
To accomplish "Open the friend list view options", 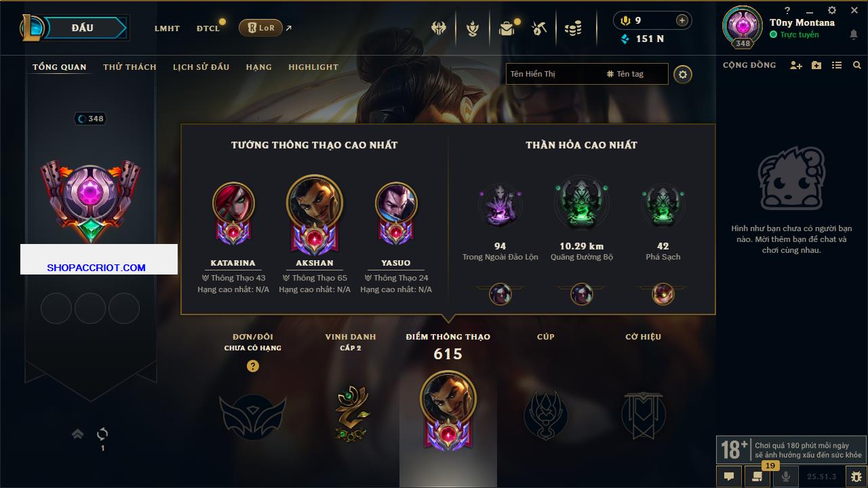I will tap(837, 65).
